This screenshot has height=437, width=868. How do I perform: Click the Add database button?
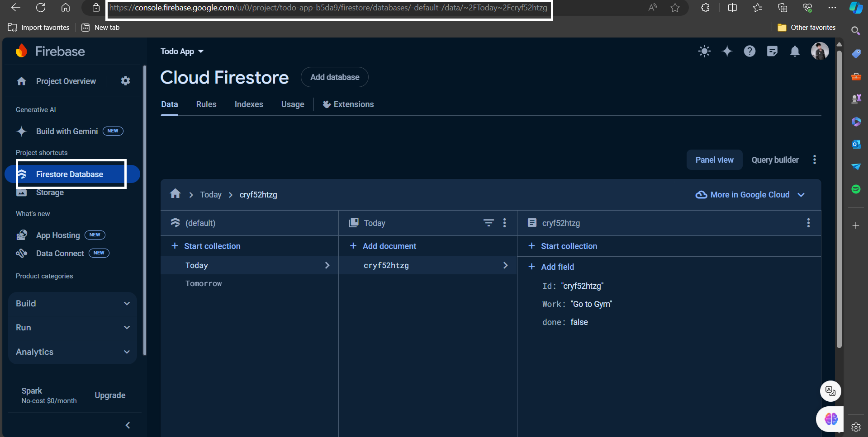[x=335, y=77]
